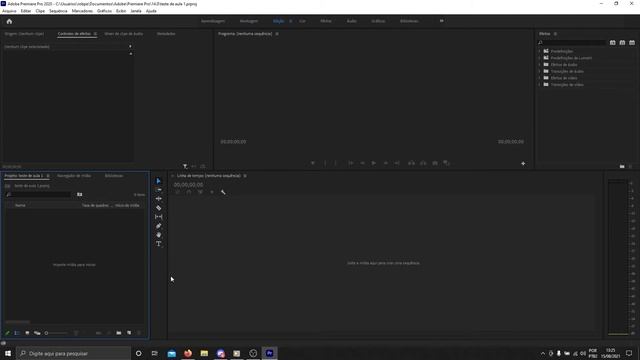Select the Type tool
This screenshot has height=360, width=640.
tap(158, 244)
